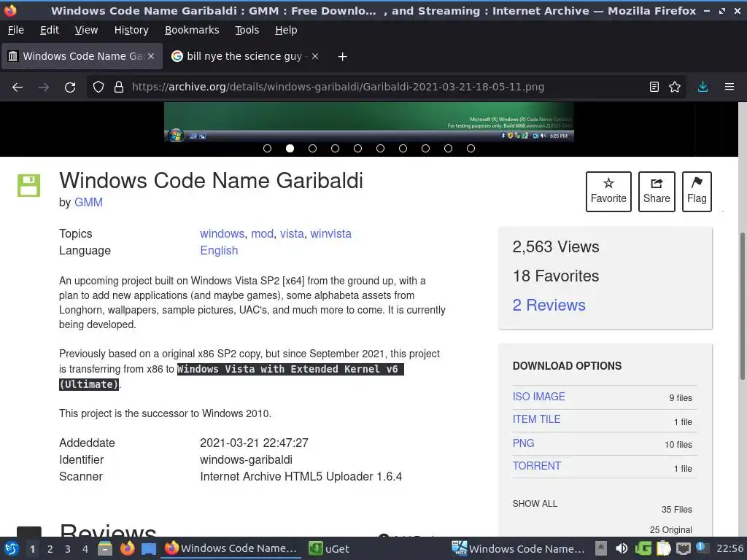Open the GMM uploader link

click(88, 203)
